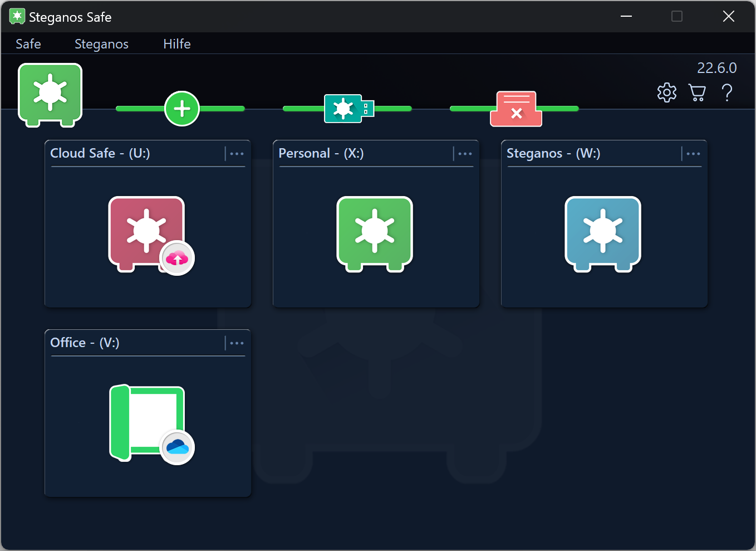Image resolution: width=756 pixels, height=551 pixels.
Task: Expand the Personal safe three-dot menu
Action: (465, 154)
